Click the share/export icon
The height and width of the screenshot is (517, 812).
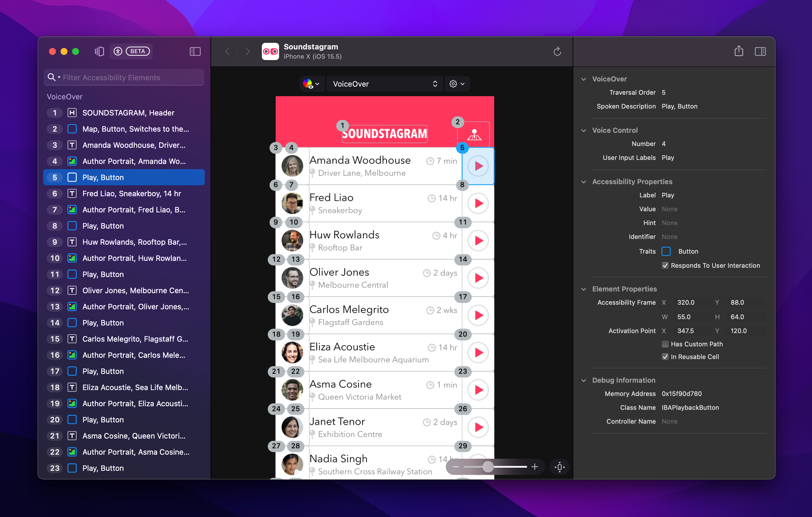[x=739, y=51]
